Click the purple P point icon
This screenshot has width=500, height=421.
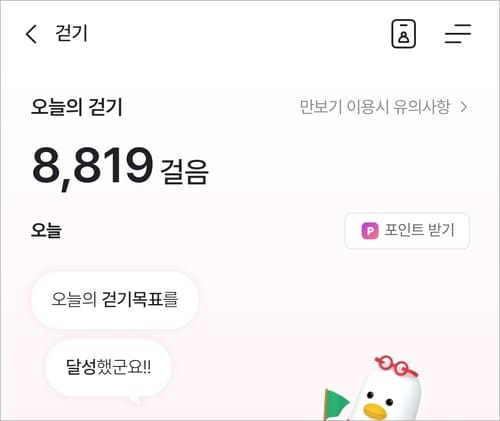[x=370, y=231]
